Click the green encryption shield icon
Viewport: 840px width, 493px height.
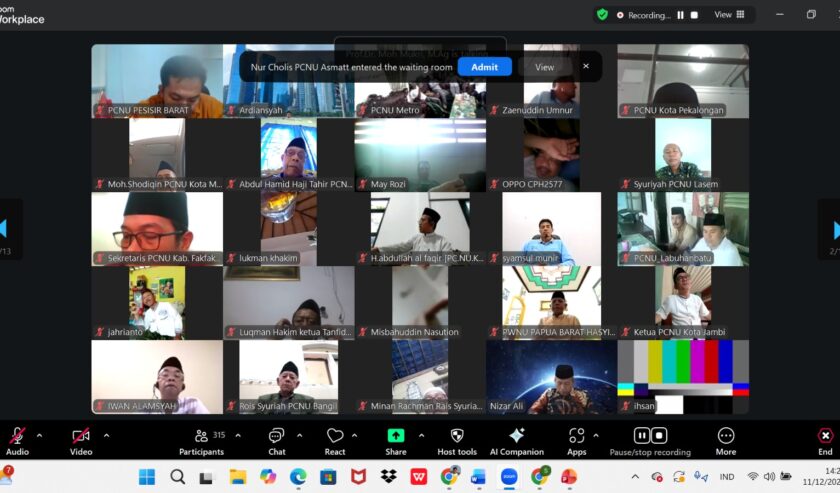coord(602,15)
